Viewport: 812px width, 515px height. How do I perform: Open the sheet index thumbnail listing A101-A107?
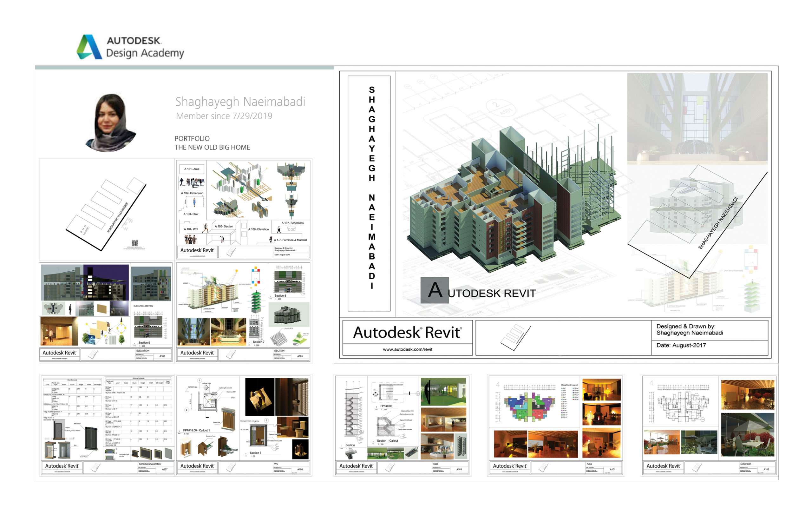[x=243, y=209]
